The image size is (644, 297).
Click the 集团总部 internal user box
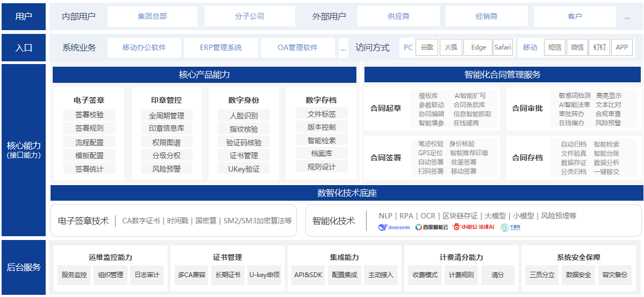[x=152, y=16]
